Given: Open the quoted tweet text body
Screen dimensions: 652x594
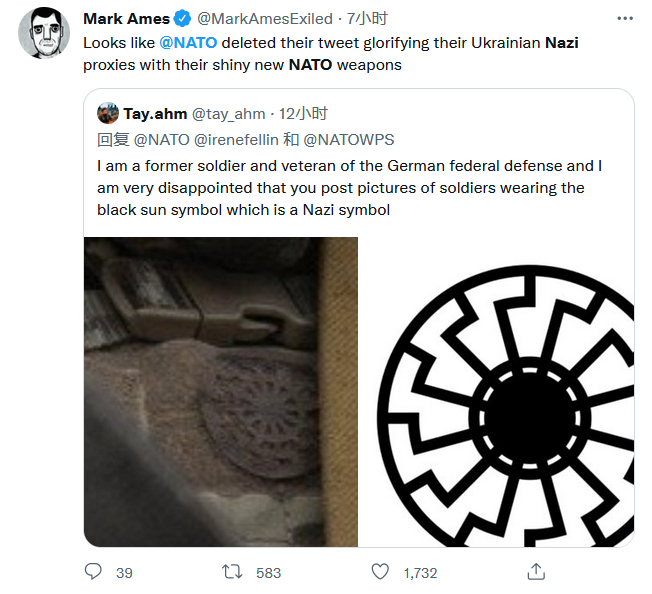Looking at the screenshot, I should click(350, 187).
